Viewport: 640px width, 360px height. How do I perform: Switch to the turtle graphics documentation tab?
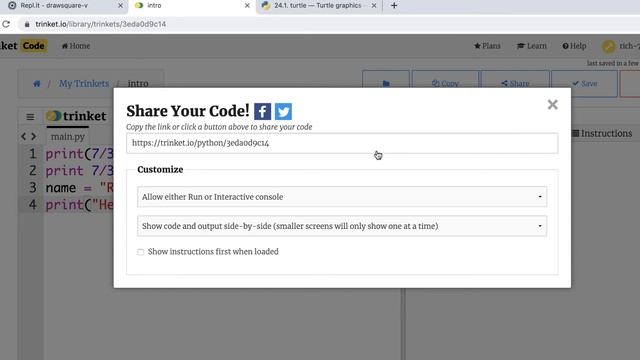[318, 6]
